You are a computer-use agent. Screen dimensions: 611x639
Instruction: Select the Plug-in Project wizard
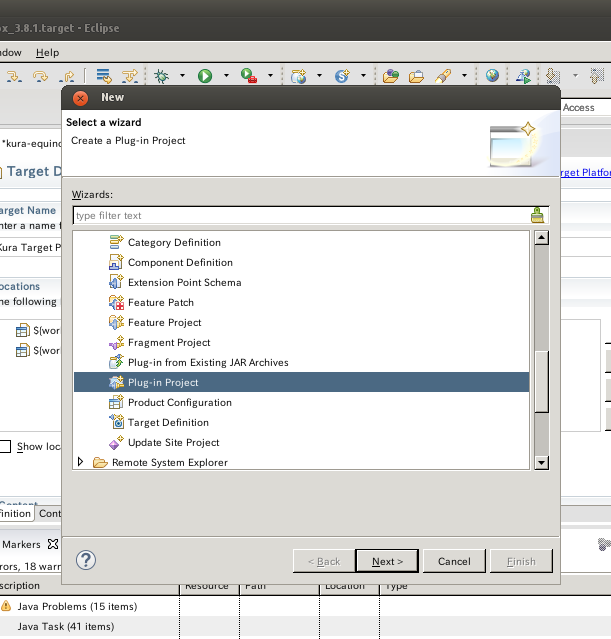pos(301,382)
